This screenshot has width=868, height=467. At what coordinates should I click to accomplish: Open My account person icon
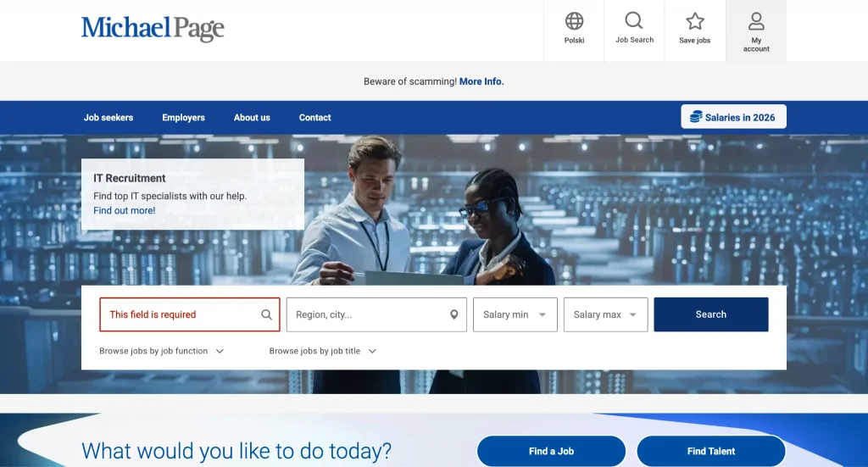[756, 21]
